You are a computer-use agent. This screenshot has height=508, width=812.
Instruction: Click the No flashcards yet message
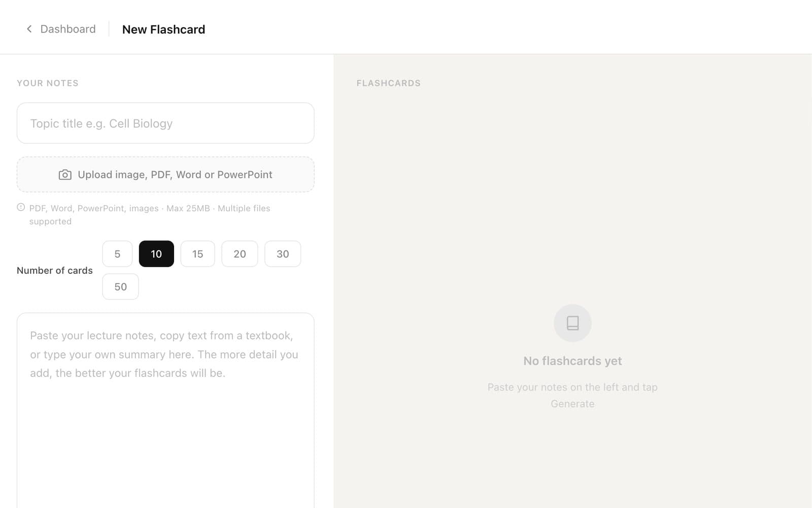coord(572,361)
